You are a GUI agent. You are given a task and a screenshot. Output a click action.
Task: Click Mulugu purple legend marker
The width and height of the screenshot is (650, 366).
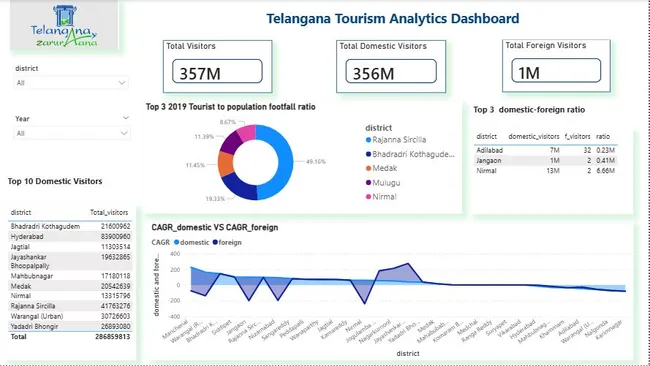point(368,183)
